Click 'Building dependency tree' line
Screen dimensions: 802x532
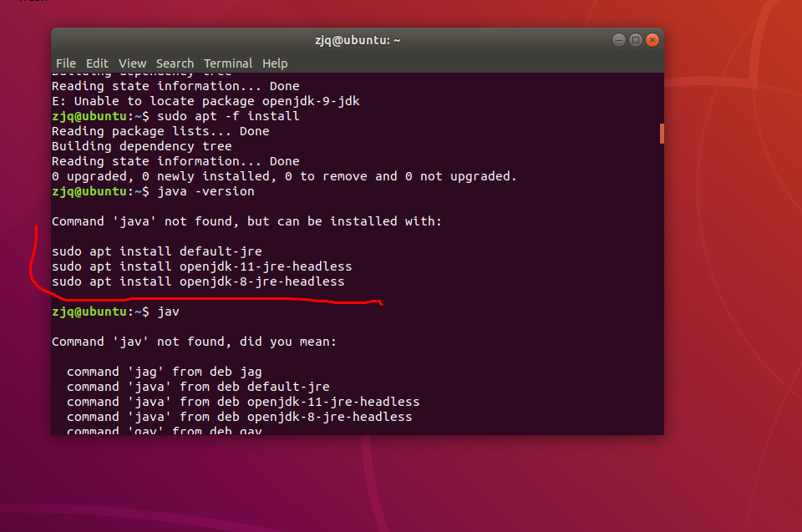[142, 146]
